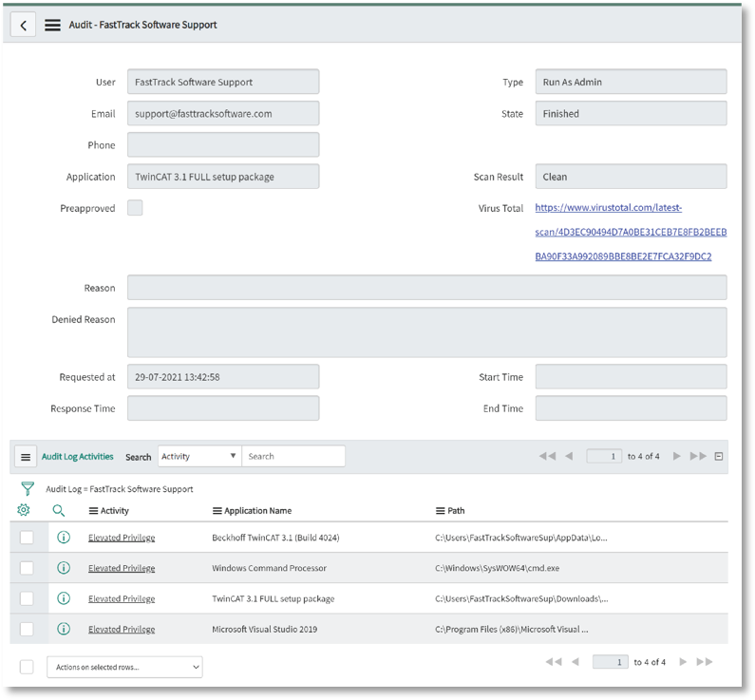Select the Windows Command Processor row checkbox
Image resolution: width=755 pixels, height=700 pixels.
27,568
